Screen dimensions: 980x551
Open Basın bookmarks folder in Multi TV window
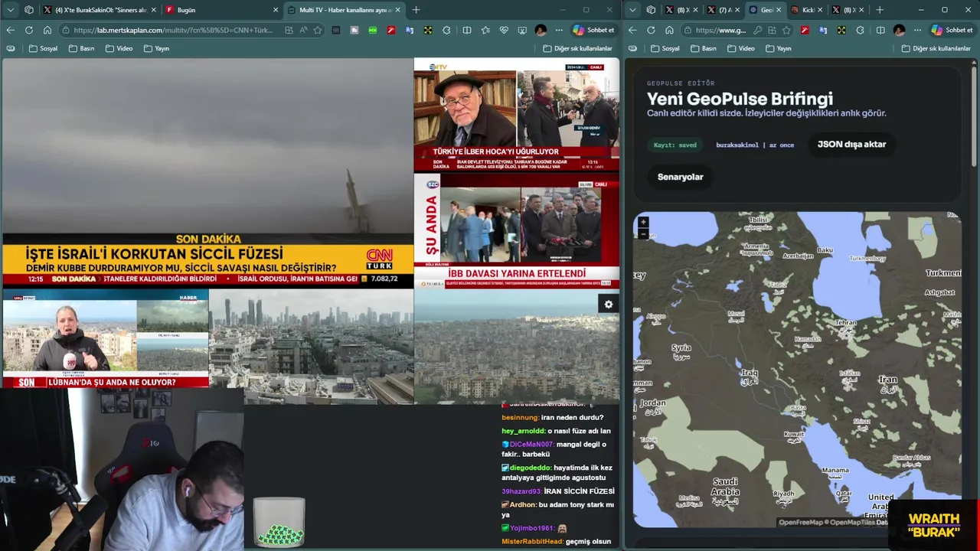click(82, 48)
